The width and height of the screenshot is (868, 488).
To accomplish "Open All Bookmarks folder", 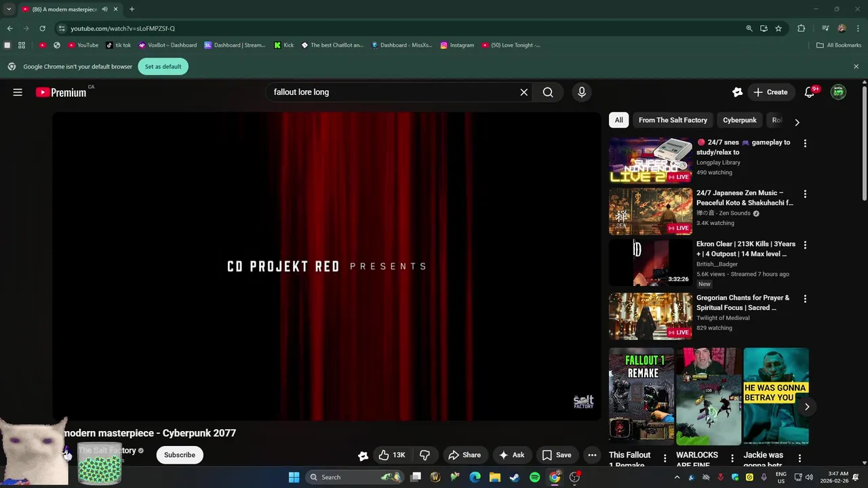I will [x=839, y=45].
